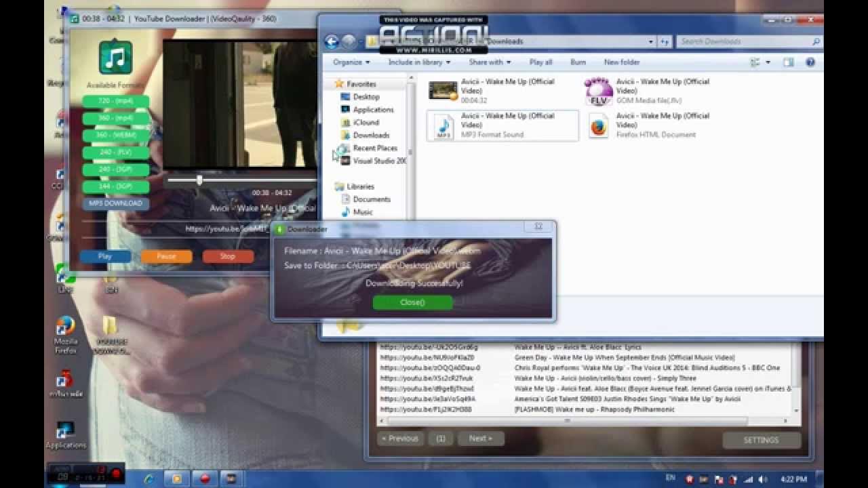Choose the 360 (mp4) format button
Screen dimensions: 868x488
point(115,118)
